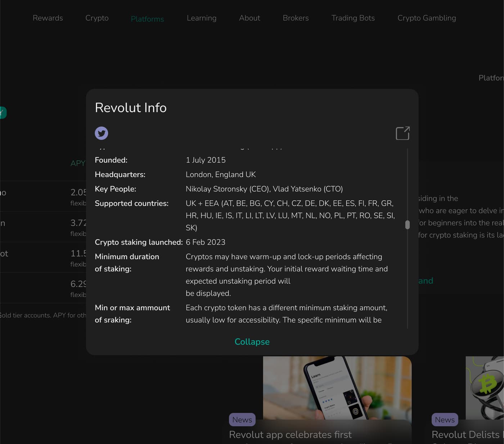
Task: Open the Crypto Gambling menu item
Action: pos(427,18)
